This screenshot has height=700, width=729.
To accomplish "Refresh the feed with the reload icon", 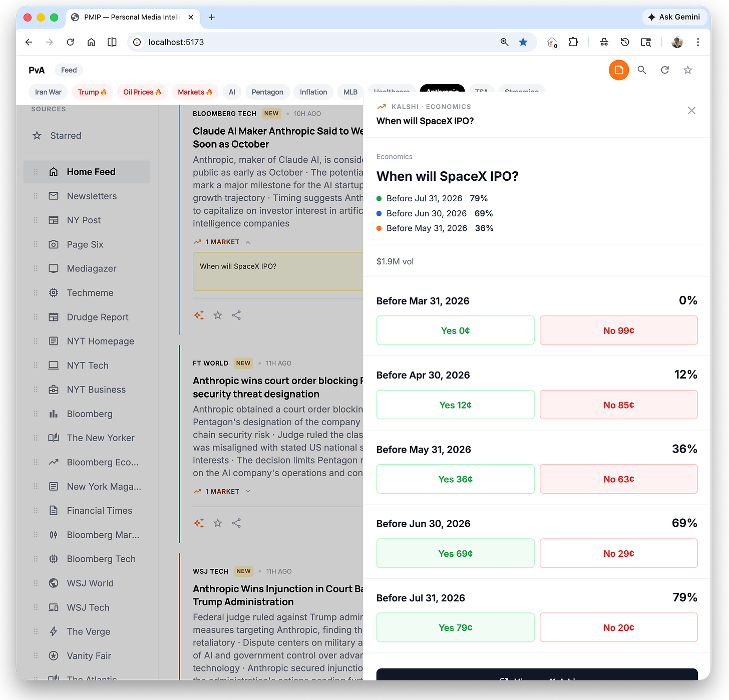I will pyautogui.click(x=665, y=70).
